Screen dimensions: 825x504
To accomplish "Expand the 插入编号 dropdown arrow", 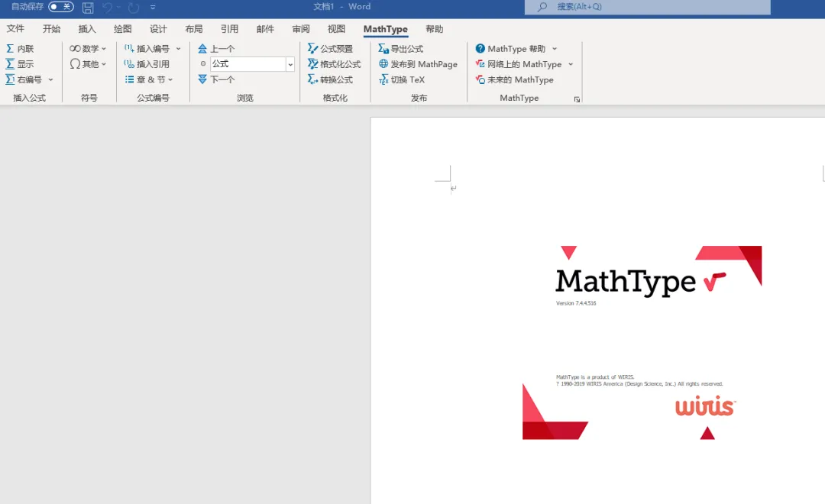I will coord(178,48).
